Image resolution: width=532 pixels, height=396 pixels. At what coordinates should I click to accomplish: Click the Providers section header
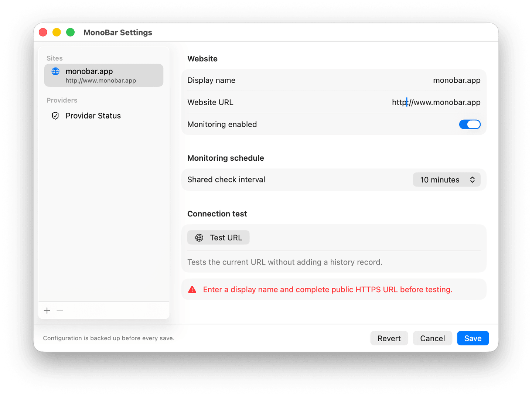point(62,100)
